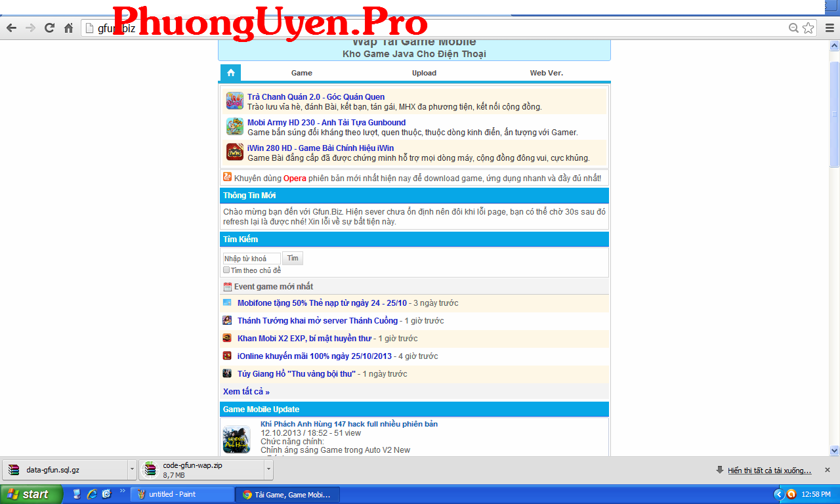Screen dimensions: 840x504
Task: Open the Chrome menu icon
Action: point(828,28)
